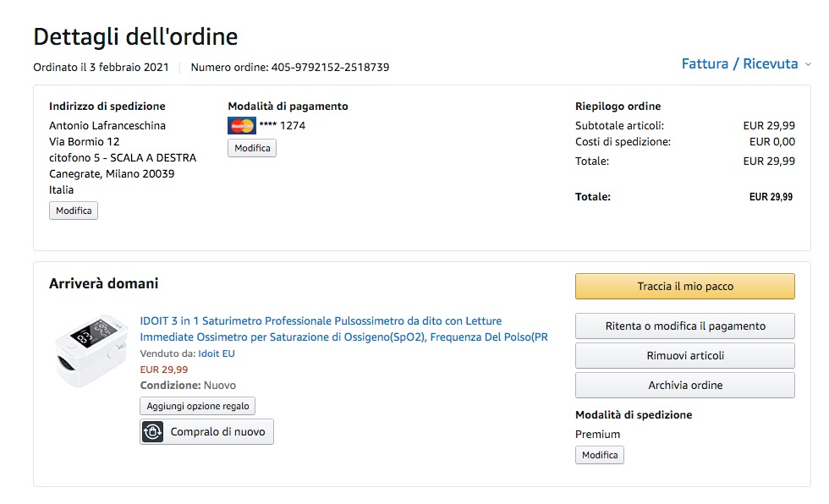Visit the Idoit EU seller link

217,353
